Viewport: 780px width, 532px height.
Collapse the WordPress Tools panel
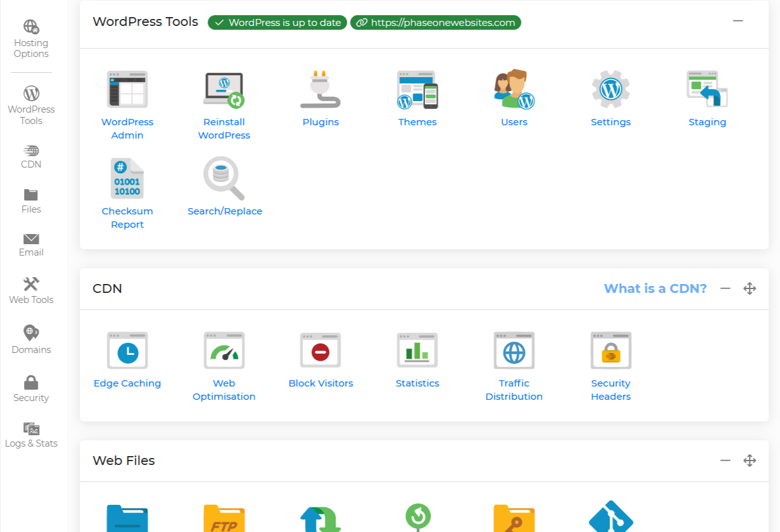pyautogui.click(x=738, y=21)
